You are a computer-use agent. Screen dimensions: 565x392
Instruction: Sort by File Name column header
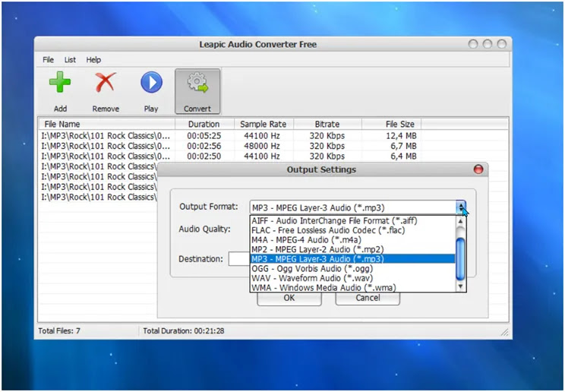click(106, 124)
